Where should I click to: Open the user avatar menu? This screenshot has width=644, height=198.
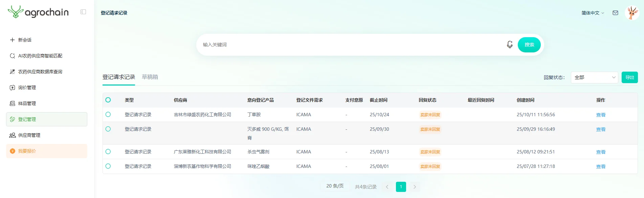pyautogui.click(x=632, y=13)
